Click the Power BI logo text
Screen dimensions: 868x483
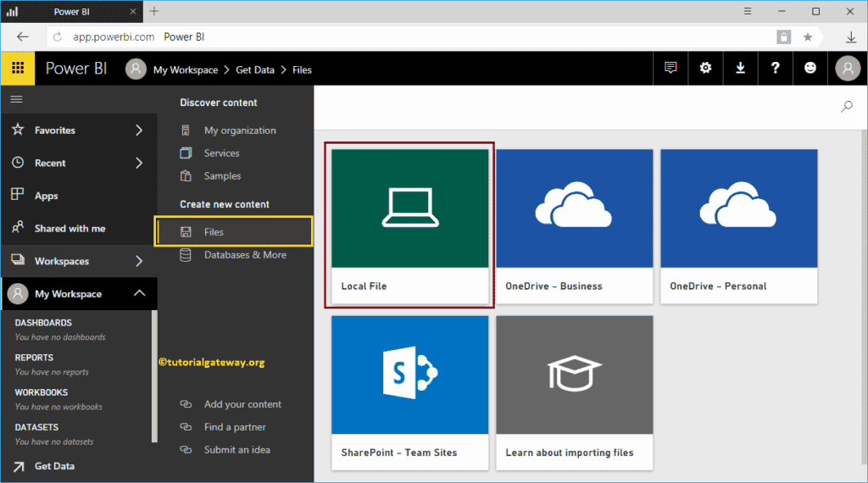[75, 68]
